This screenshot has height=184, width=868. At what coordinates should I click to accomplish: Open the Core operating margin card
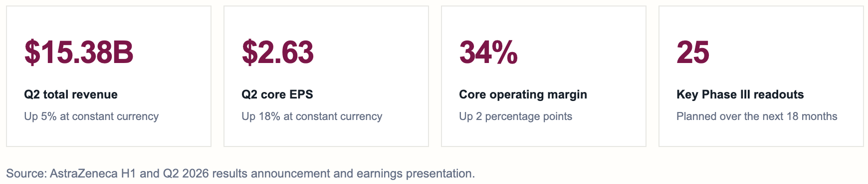pyautogui.click(x=544, y=76)
